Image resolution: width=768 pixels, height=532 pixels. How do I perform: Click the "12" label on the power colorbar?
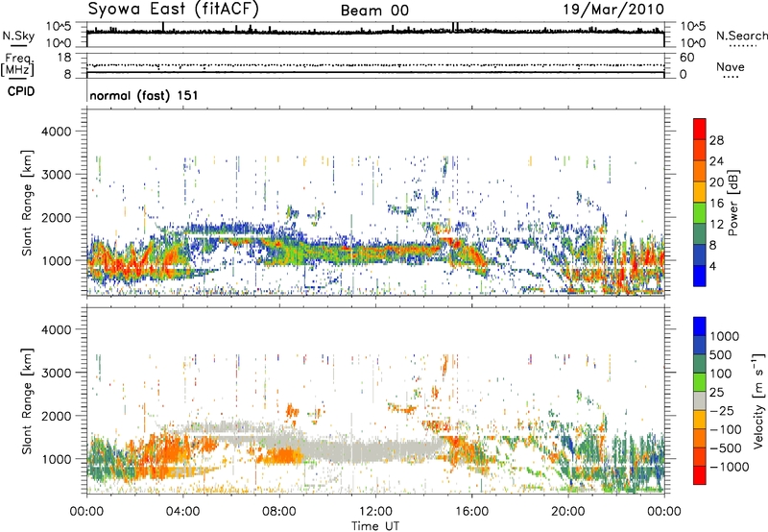click(716, 225)
